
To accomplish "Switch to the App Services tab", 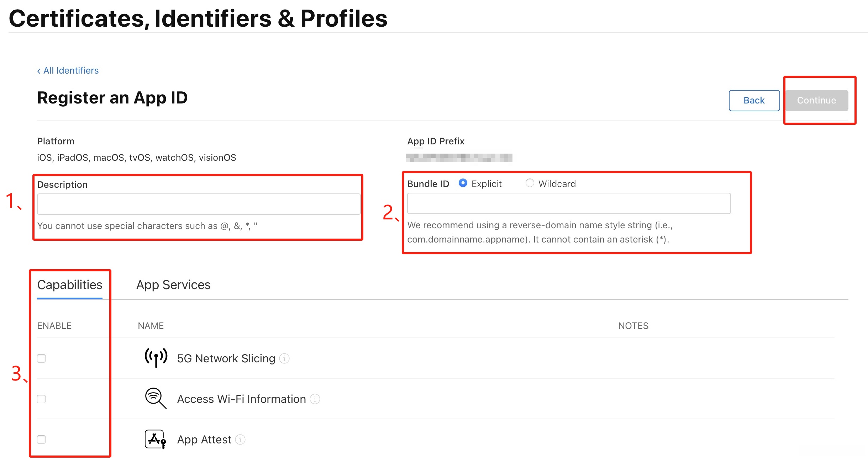I will coord(173,285).
